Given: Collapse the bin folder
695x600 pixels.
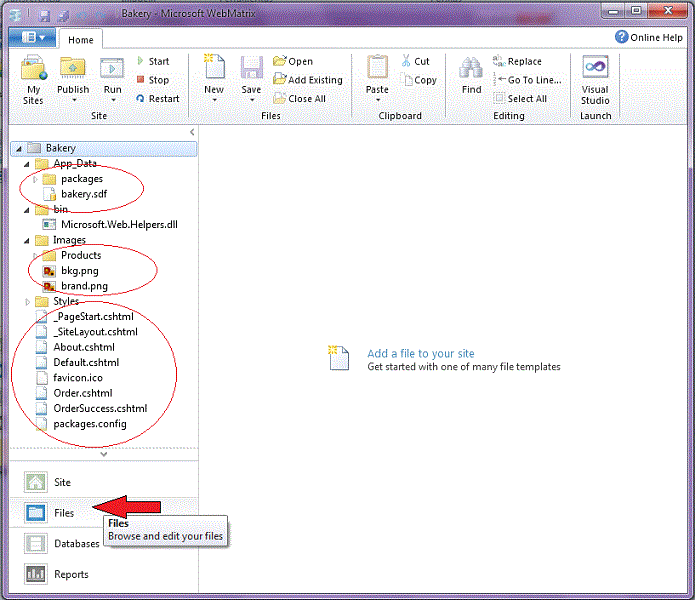Looking at the screenshot, I should click(27, 210).
